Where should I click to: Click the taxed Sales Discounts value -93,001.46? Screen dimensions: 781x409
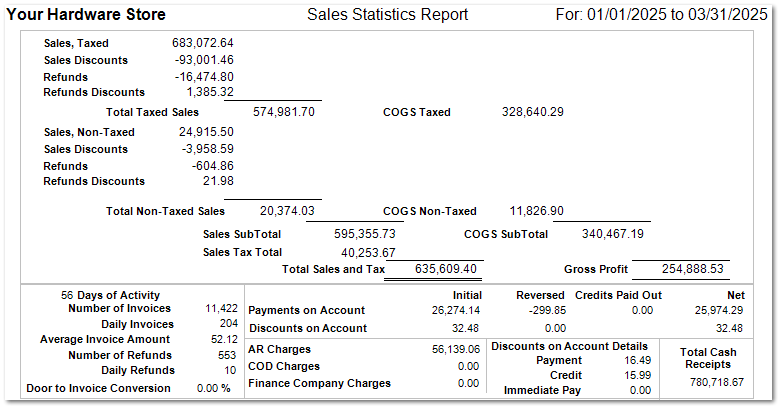(204, 60)
